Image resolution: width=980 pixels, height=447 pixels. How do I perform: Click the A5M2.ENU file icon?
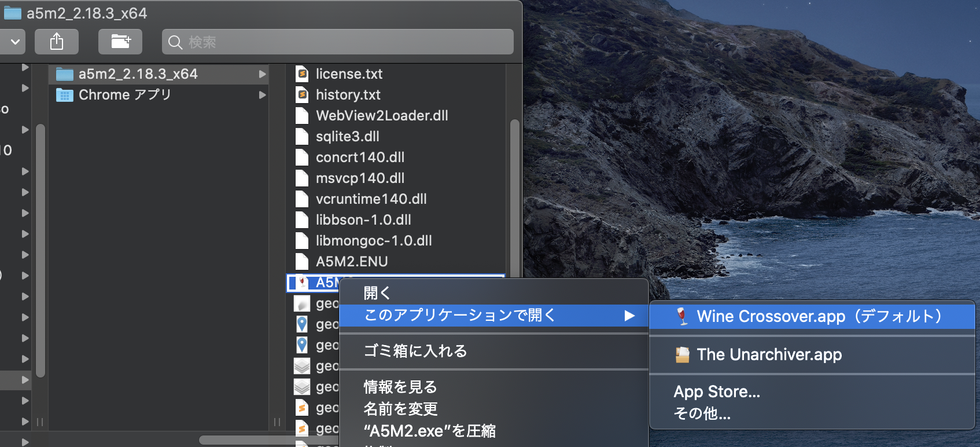pos(302,262)
